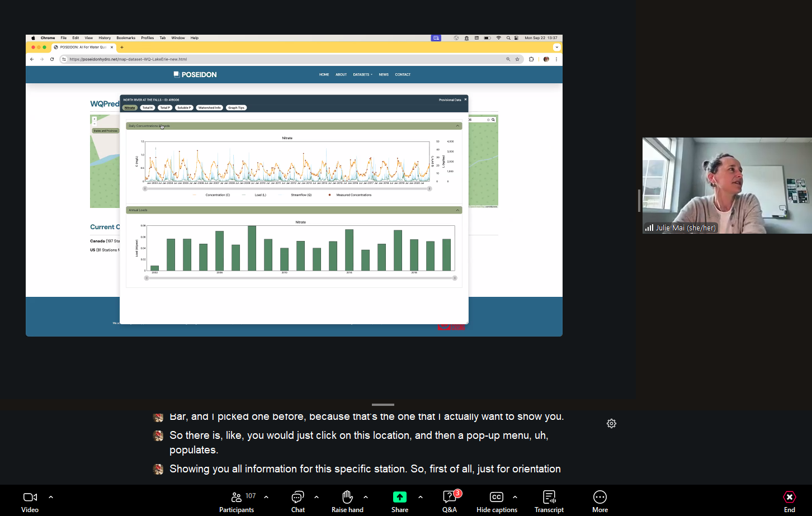
Task: Toggle the States and Provinces map layer
Action: [105, 130]
